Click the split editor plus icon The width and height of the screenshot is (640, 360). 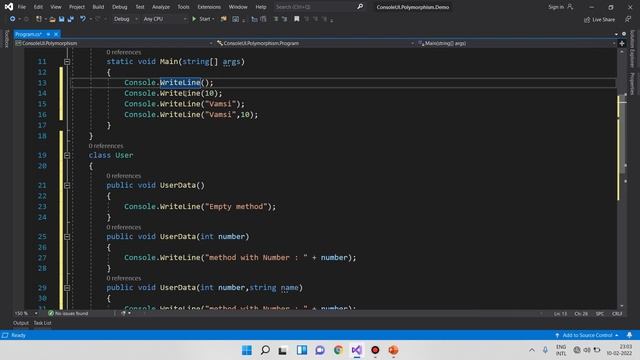(x=622, y=43)
